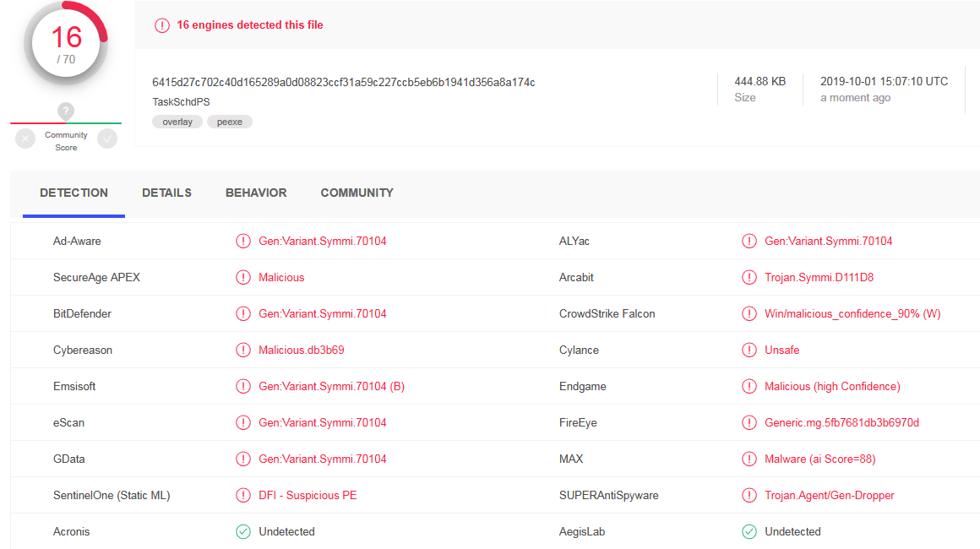Click the file SHA-256 hash text
This screenshot has height=549, width=980.
(344, 83)
